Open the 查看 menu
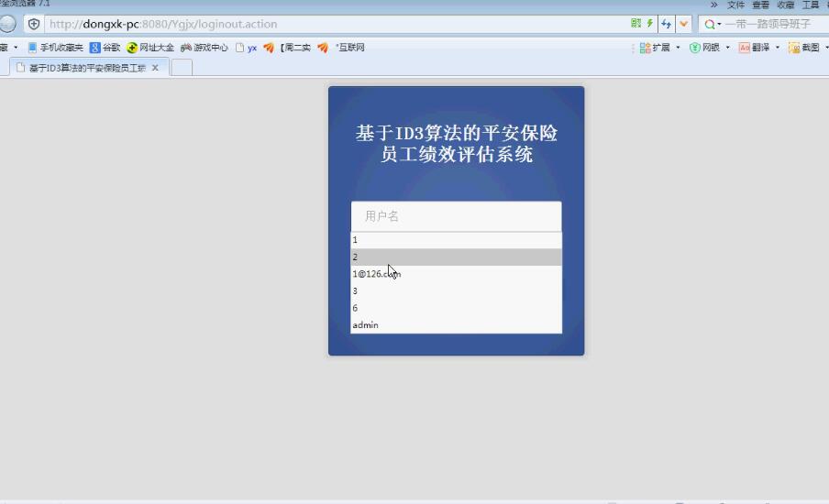Viewport: 829px width, 504px height. [x=761, y=5]
